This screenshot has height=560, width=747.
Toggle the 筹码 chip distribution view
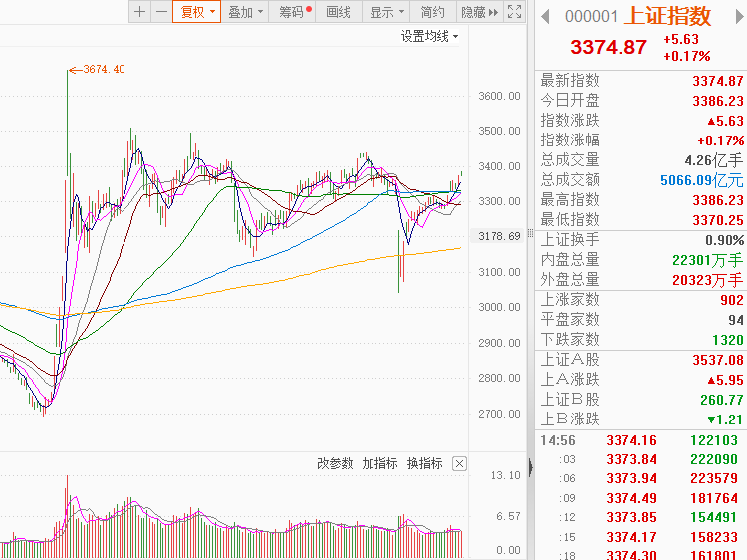[x=294, y=12]
